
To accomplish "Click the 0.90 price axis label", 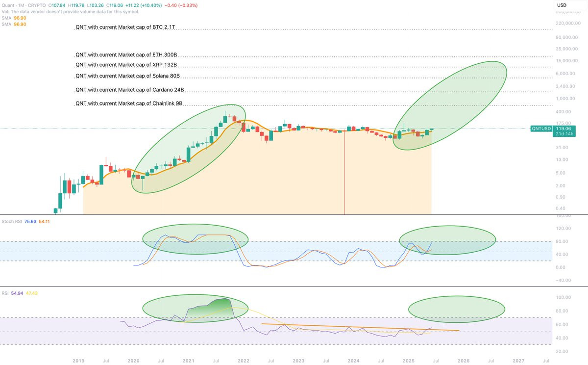I will (561, 197).
